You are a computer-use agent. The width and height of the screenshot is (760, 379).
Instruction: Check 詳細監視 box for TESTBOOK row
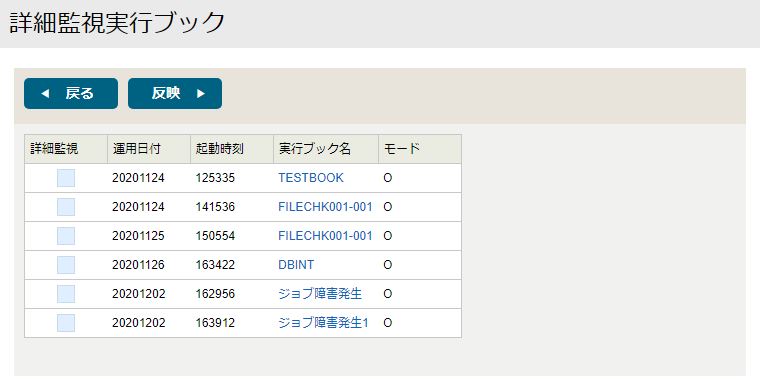[x=66, y=178]
